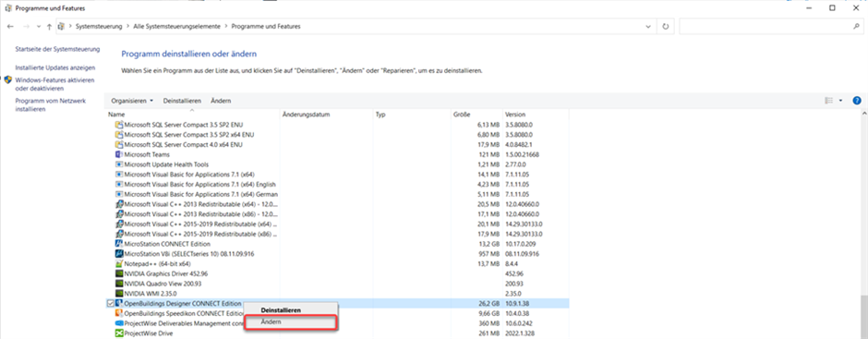Click version 2022.1.328 cell
This screenshot has width=868, height=339.
(x=519, y=333)
